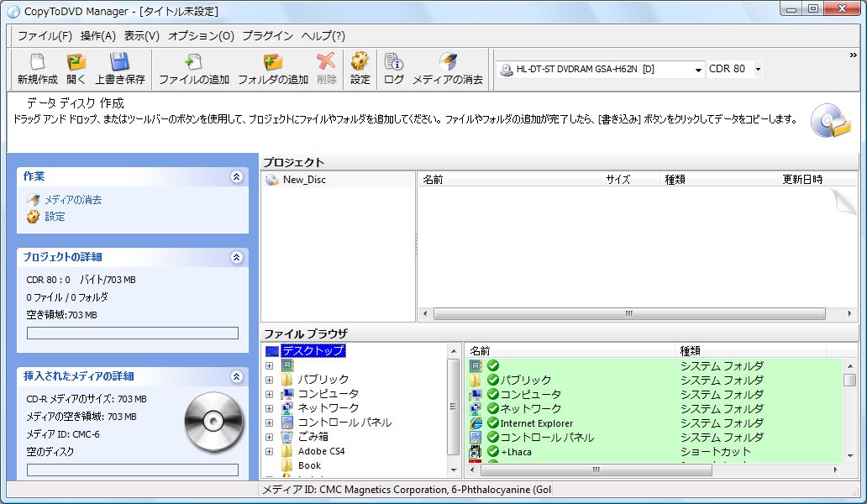Click the file list vertical scrollbar thumb
Viewport: 867px width, 504px height.
point(850,381)
